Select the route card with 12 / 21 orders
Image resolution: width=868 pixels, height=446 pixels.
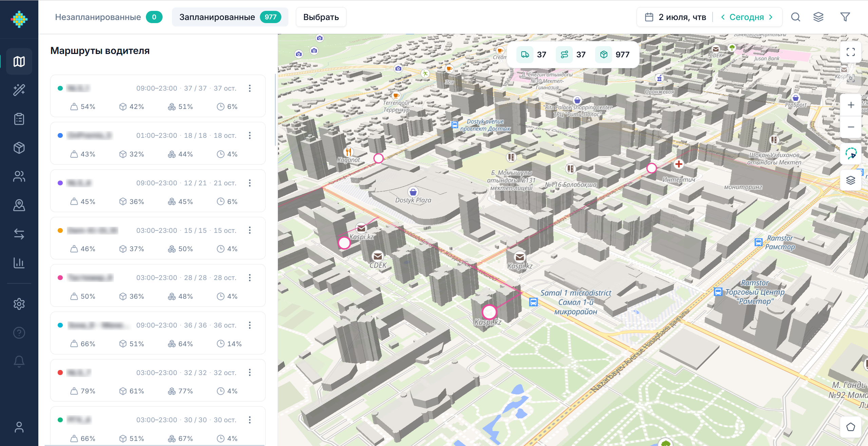(158, 191)
